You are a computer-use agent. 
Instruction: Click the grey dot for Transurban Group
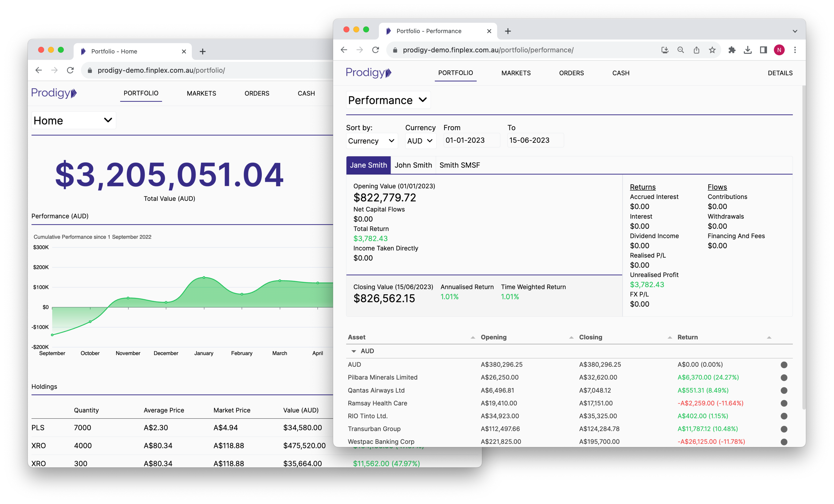(x=784, y=429)
